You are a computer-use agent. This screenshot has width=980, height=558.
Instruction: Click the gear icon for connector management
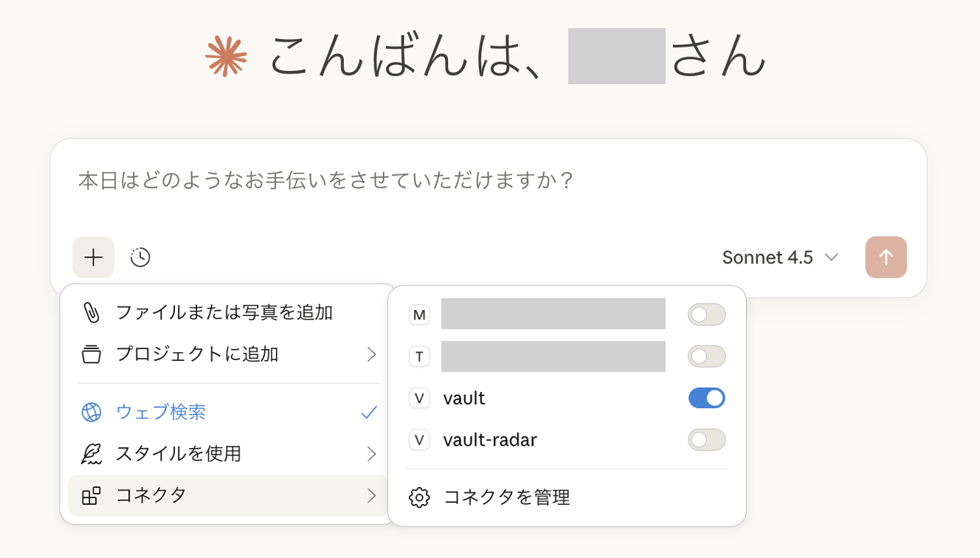(x=419, y=497)
